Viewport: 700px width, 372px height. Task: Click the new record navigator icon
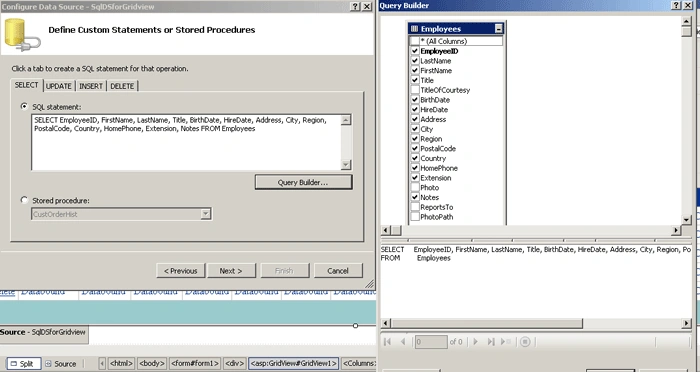coord(506,342)
